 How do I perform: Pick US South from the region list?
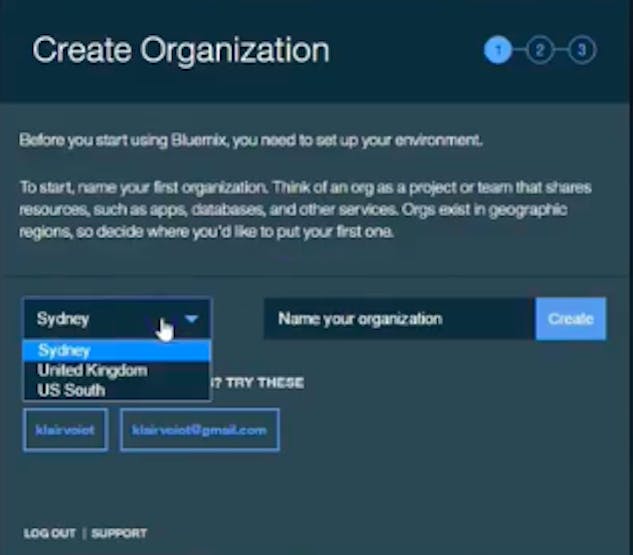tap(117, 390)
